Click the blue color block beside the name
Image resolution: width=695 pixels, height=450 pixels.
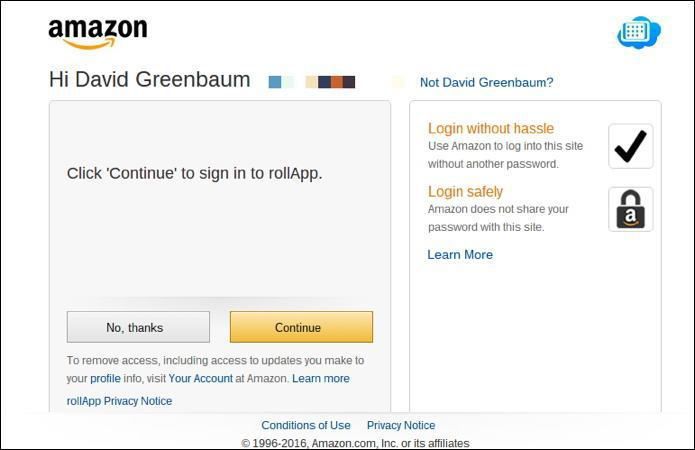point(275,82)
